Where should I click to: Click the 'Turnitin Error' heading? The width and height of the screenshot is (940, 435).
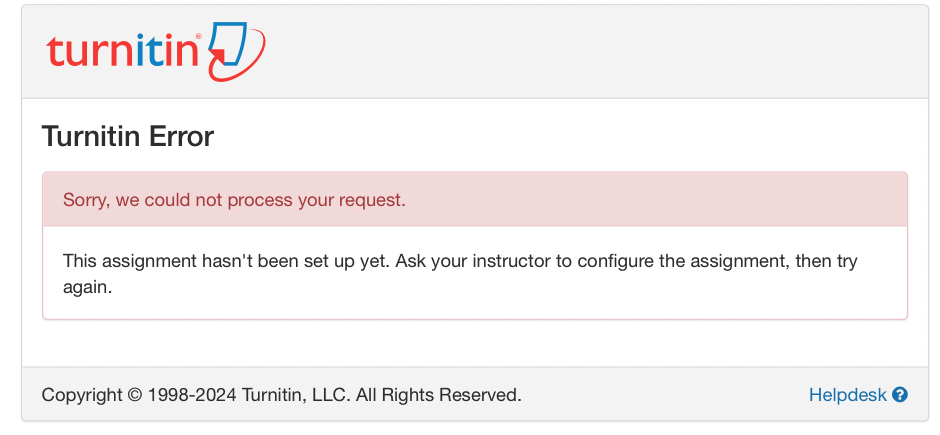click(x=128, y=136)
